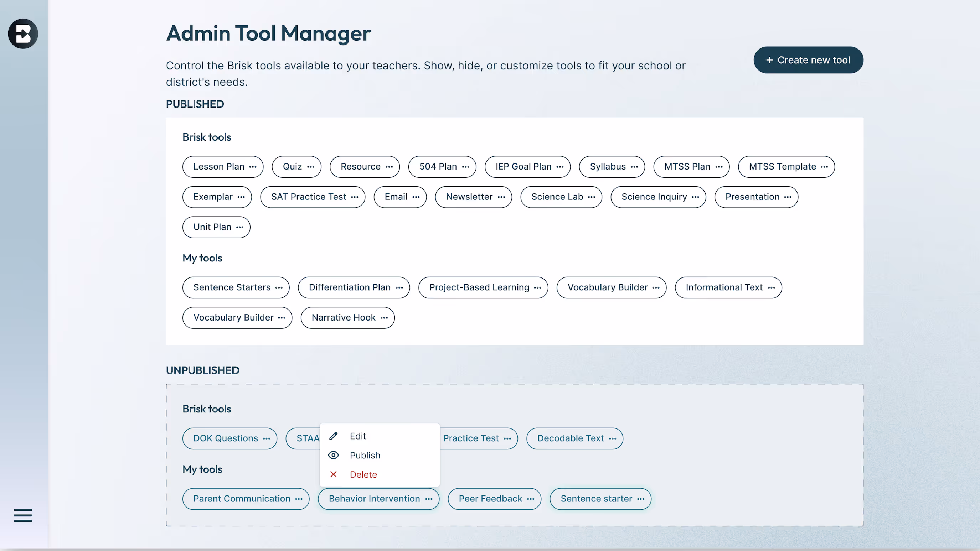Open Sentence starter ellipsis options
Screen dimensions: 980x551
click(x=641, y=499)
